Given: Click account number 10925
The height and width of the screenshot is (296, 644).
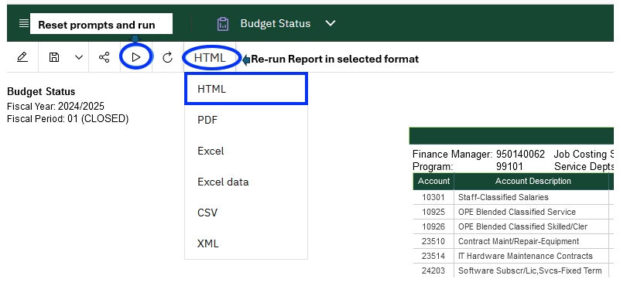Looking at the screenshot, I should click(433, 212).
